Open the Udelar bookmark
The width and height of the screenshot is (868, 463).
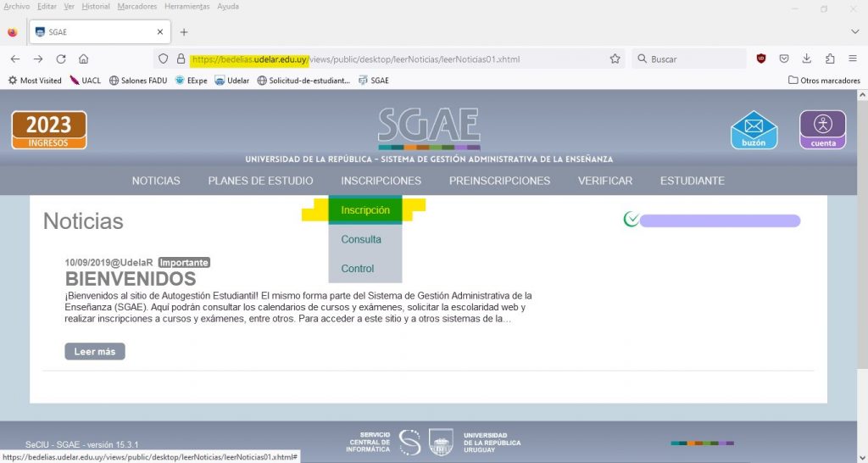coord(232,81)
